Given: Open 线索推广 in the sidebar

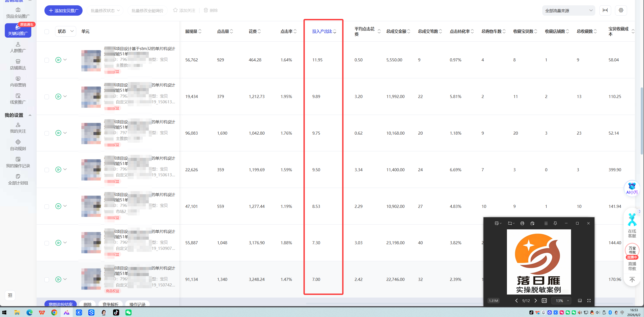Looking at the screenshot, I should tap(18, 99).
